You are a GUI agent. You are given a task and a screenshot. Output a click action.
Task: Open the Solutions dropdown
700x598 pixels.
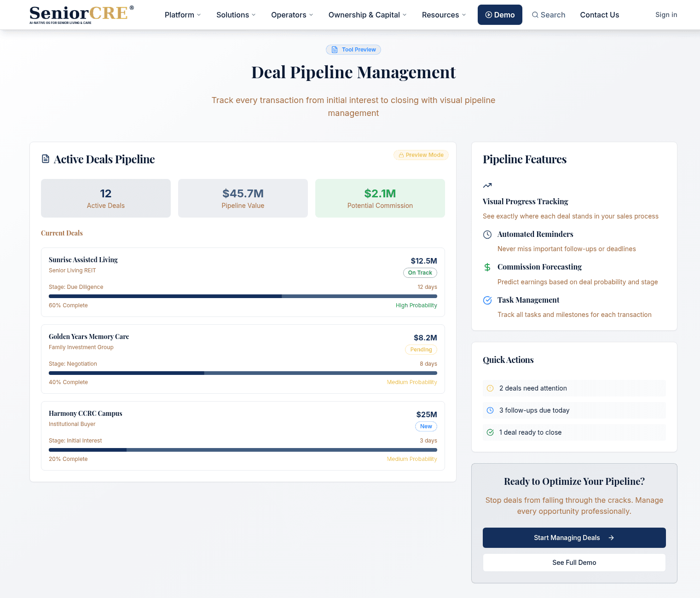(236, 15)
